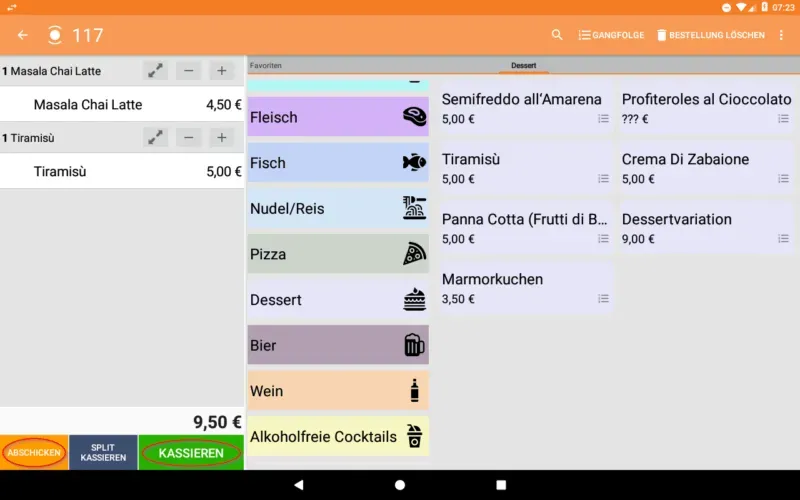800x500 pixels.
Task: Select the Dessert category tile
Action: tap(338, 299)
